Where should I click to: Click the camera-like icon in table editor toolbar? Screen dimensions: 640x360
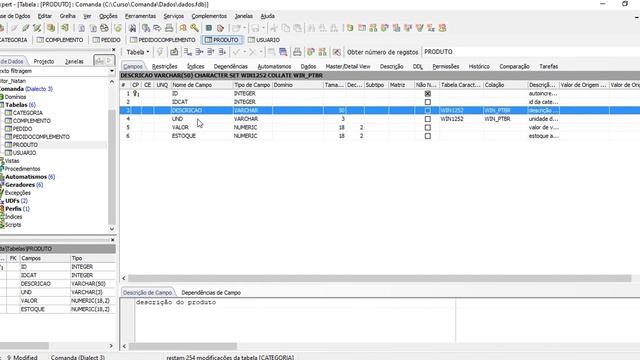click(x=174, y=52)
